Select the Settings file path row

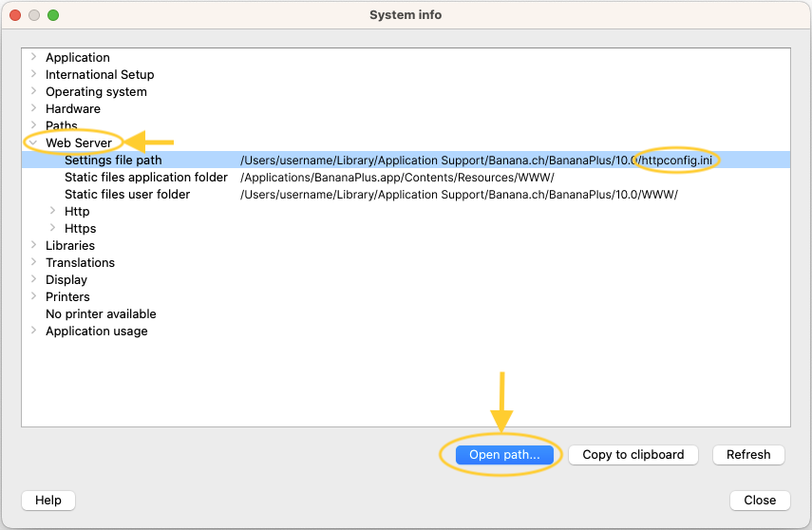tap(113, 161)
